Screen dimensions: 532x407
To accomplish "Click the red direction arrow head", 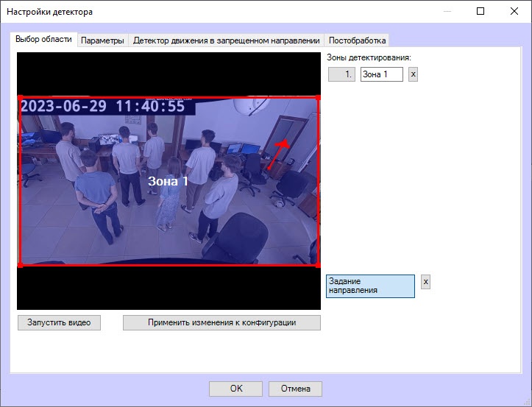I will 283,144.
